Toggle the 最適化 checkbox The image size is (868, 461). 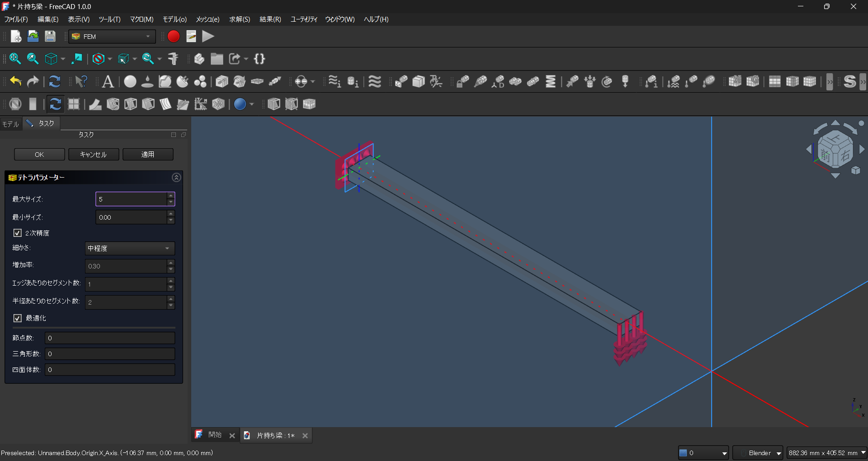point(18,318)
